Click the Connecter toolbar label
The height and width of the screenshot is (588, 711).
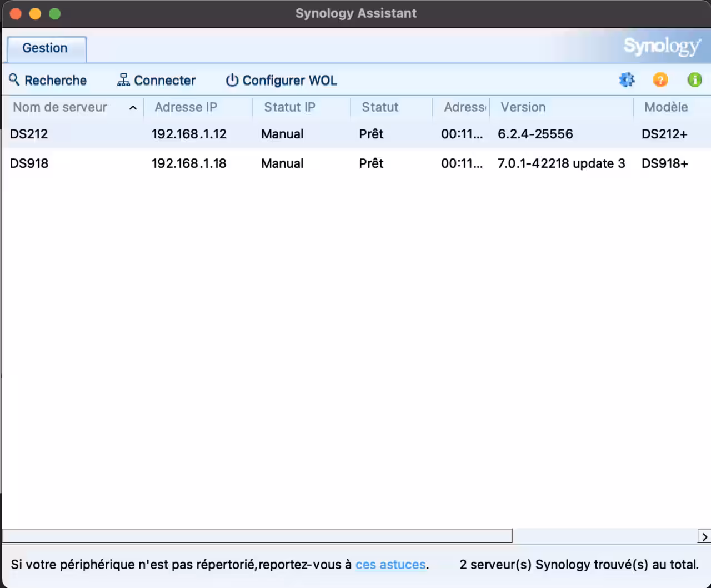[165, 81]
